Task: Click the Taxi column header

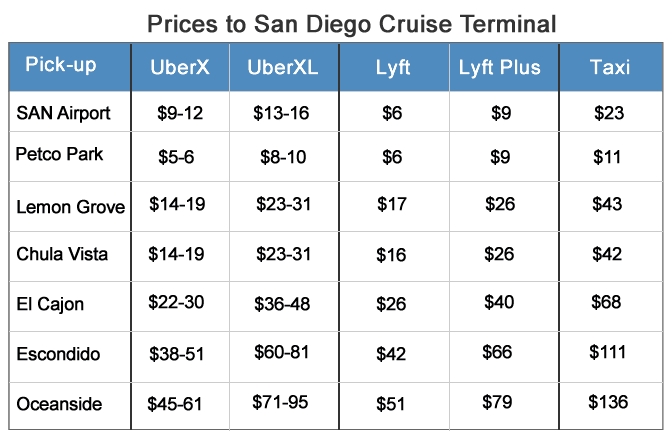Action: point(609,68)
